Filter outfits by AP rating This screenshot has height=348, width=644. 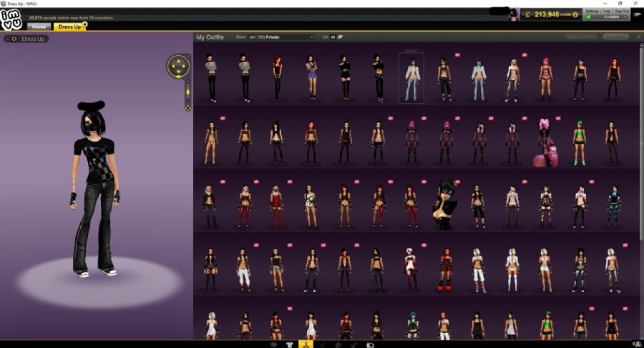coord(340,37)
